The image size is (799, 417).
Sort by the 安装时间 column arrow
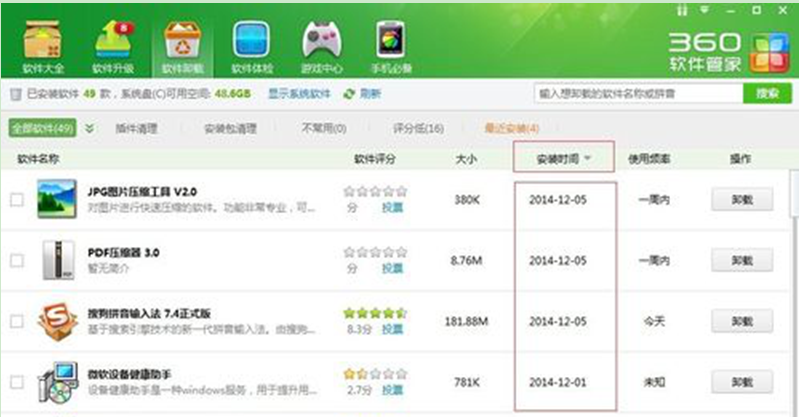pos(589,158)
